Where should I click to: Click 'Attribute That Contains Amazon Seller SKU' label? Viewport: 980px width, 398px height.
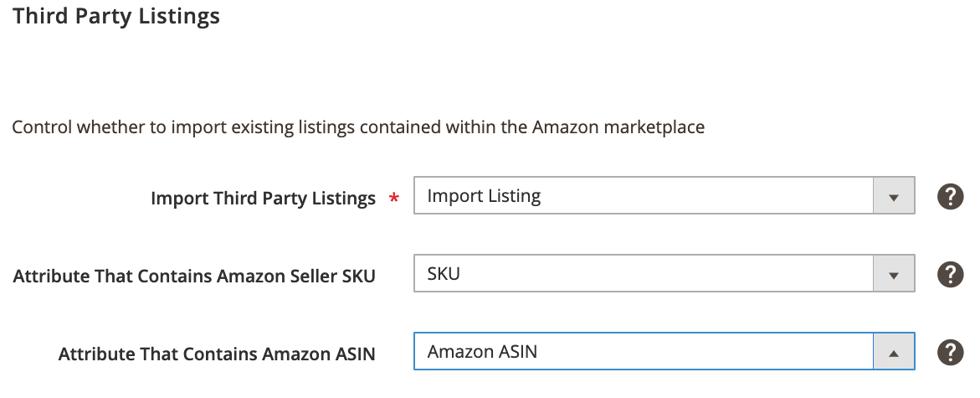click(194, 276)
